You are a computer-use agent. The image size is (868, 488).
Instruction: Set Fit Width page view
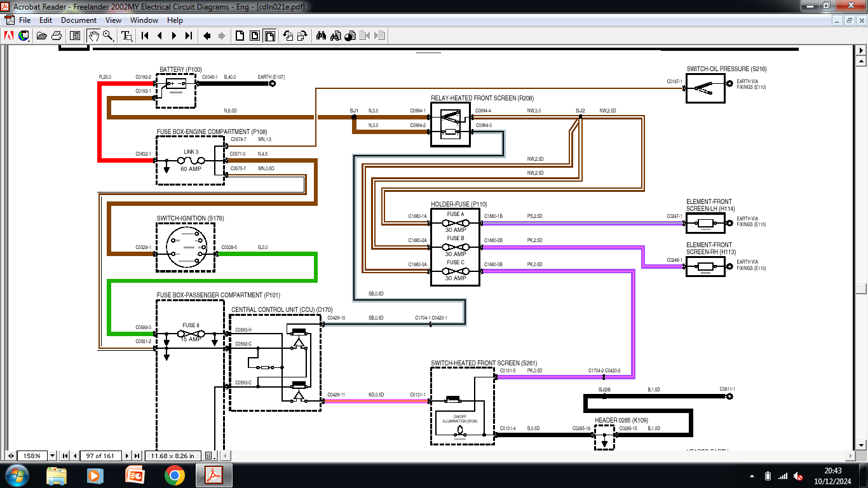coord(270,36)
